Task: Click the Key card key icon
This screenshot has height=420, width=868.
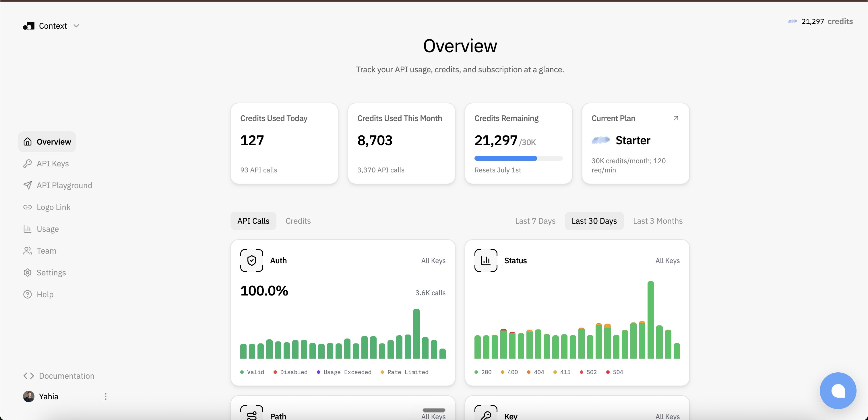Action: 486,413
